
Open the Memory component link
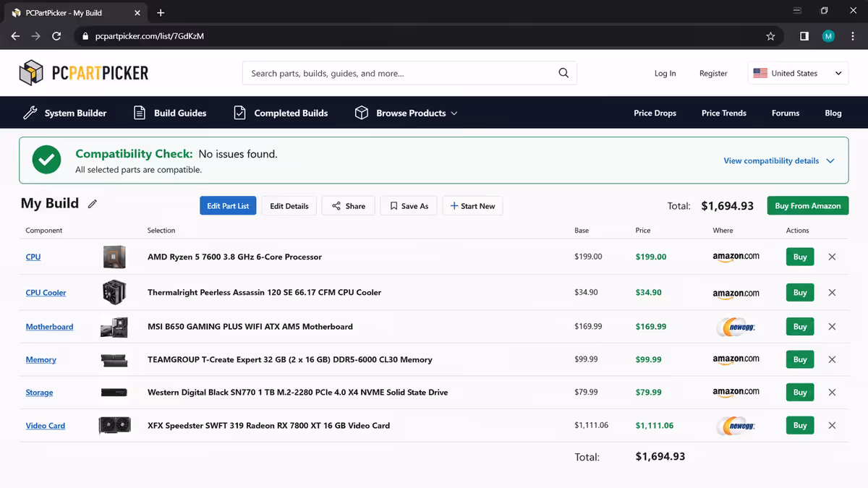41,359
